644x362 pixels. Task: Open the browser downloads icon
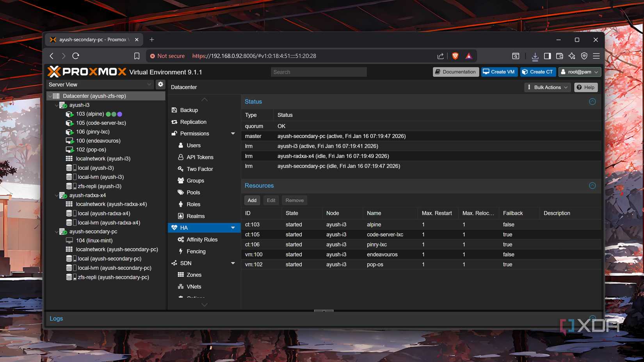535,56
